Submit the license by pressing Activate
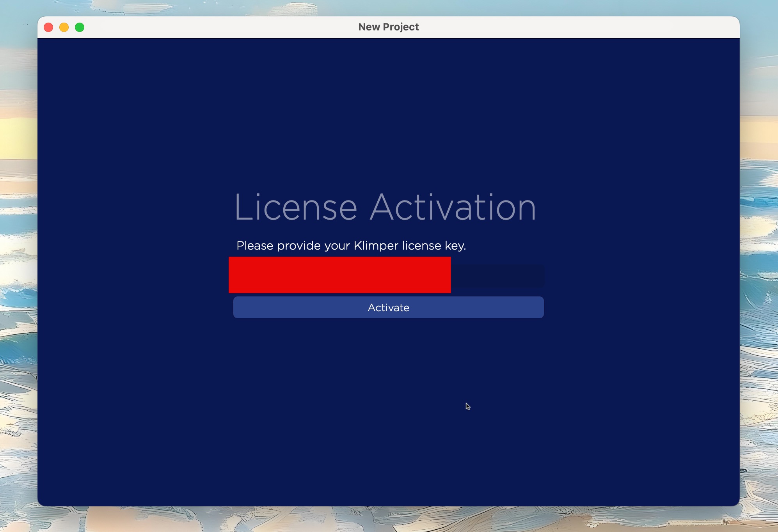This screenshot has width=778, height=532. point(388,307)
